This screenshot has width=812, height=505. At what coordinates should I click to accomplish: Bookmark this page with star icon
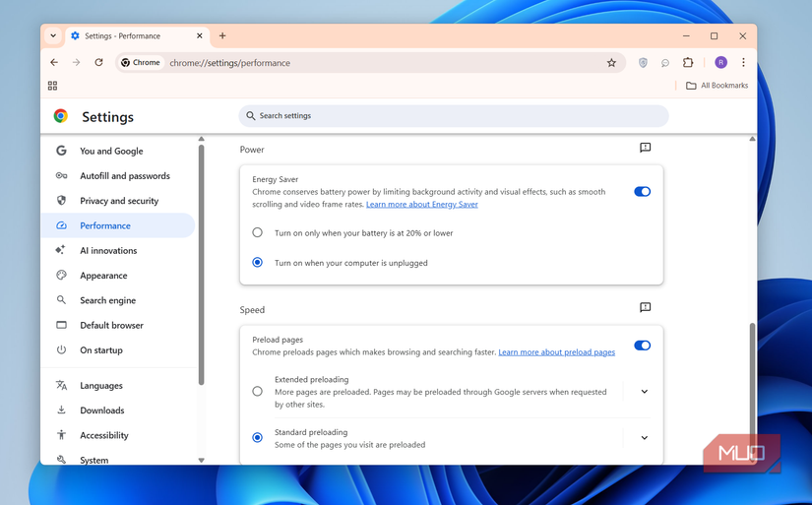pyautogui.click(x=611, y=63)
